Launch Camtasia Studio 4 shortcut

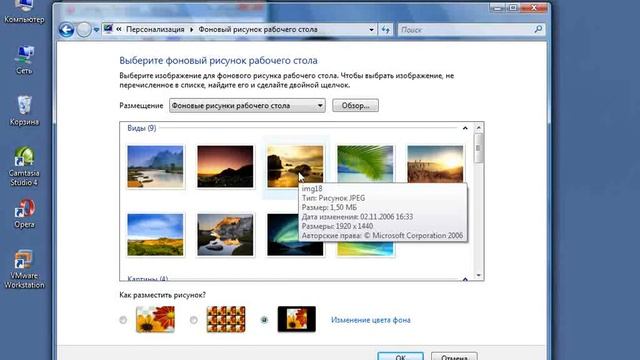click(x=24, y=166)
